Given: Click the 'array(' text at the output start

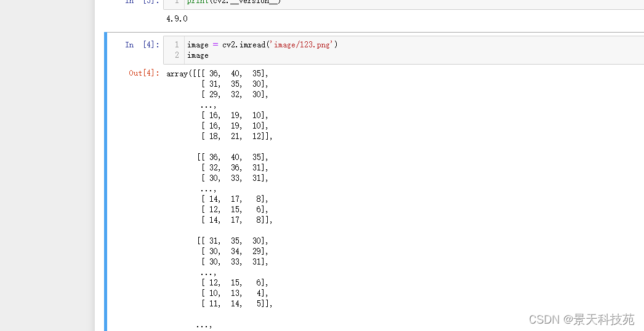Looking at the screenshot, I should point(178,74).
